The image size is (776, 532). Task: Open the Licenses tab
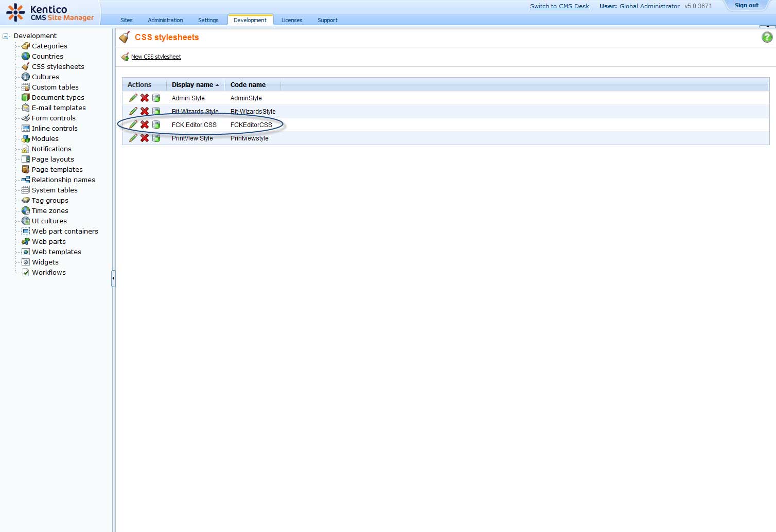(x=292, y=20)
